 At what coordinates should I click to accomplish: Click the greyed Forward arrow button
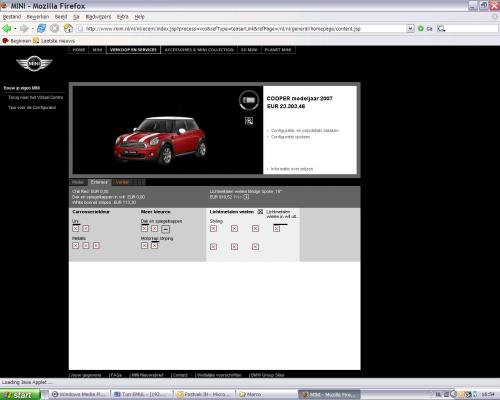pos(24,29)
